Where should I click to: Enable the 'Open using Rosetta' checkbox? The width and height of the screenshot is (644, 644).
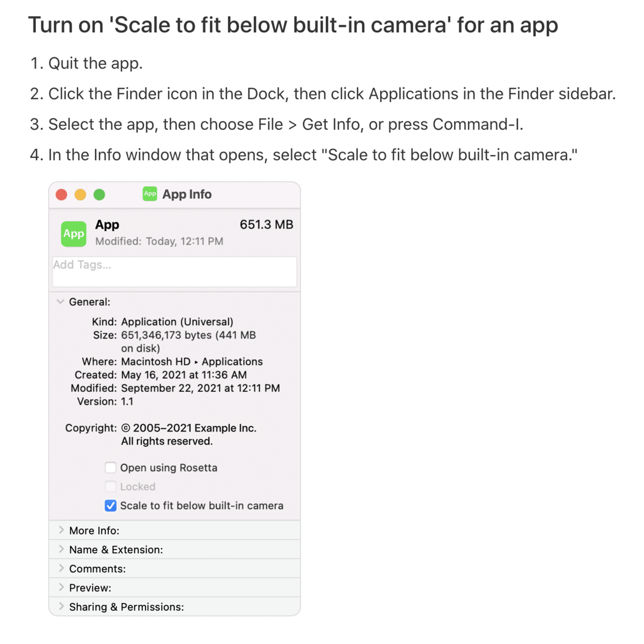pos(111,467)
